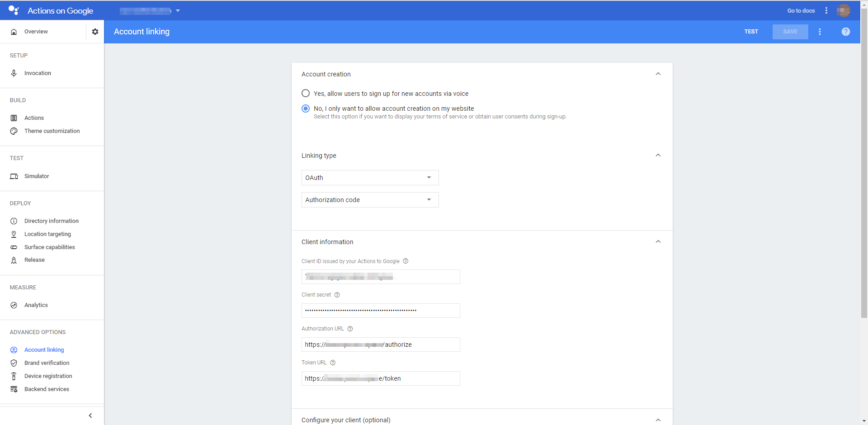Click the Client secret input field

tap(381, 311)
